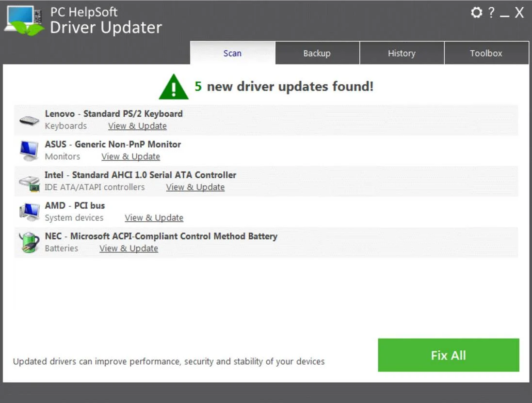Open the Toolbox tab
Image resolution: width=532 pixels, height=403 pixels.
[x=486, y=53]
